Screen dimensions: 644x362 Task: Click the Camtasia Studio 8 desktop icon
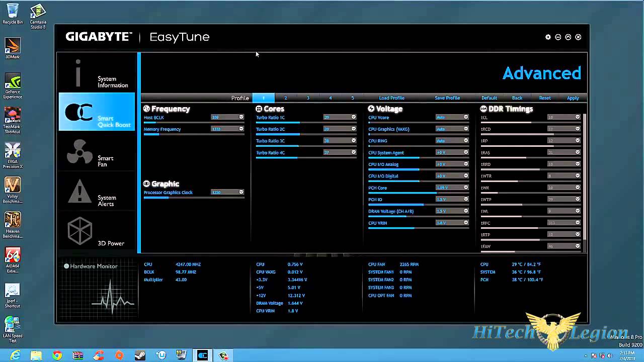coord(38,16)
